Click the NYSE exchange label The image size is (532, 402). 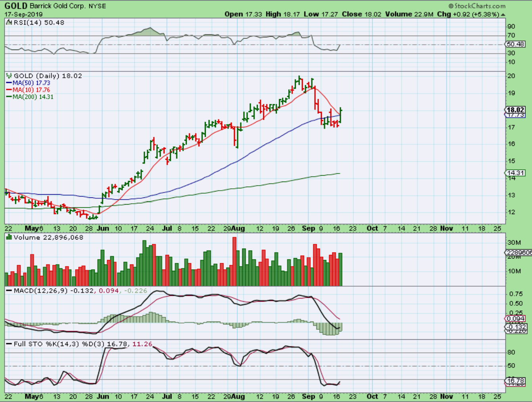pyautogui.click(x=98, y=6)
